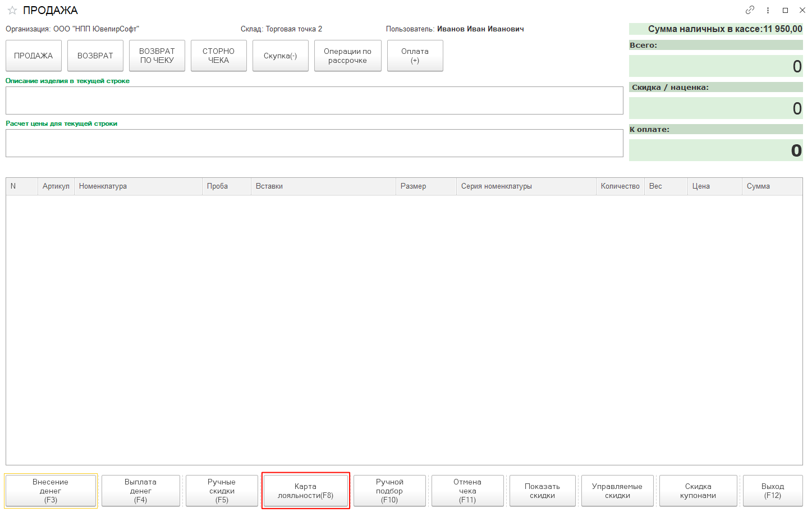Screen dimensions: 812x512
Task: Click the N column header
Action: [x=22, y=186]
